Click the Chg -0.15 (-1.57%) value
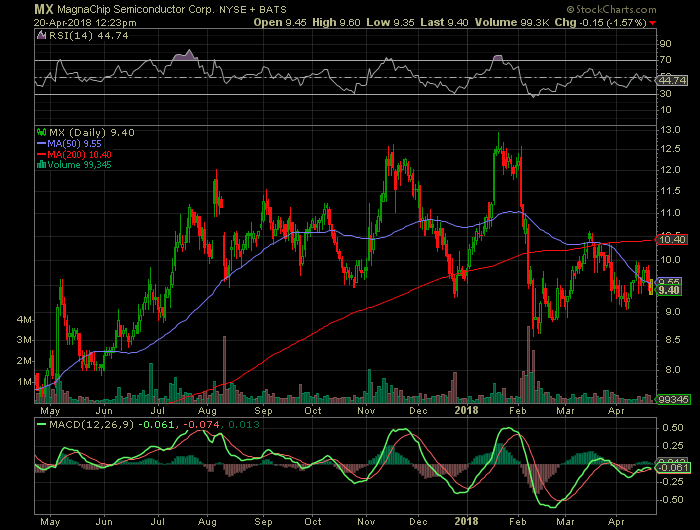The height and width of the screenshot is (530, 700). tap(601, 22)
